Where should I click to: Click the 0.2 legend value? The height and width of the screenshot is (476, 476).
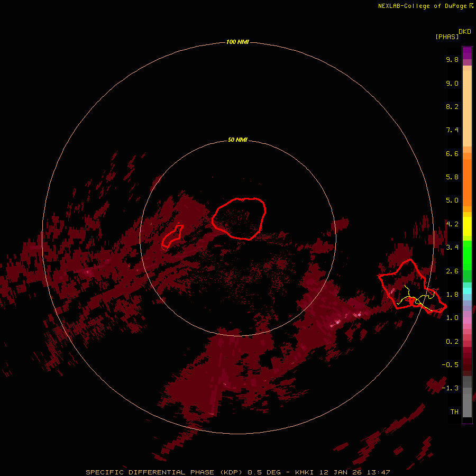pyautogui.click(x=452, y=342)
